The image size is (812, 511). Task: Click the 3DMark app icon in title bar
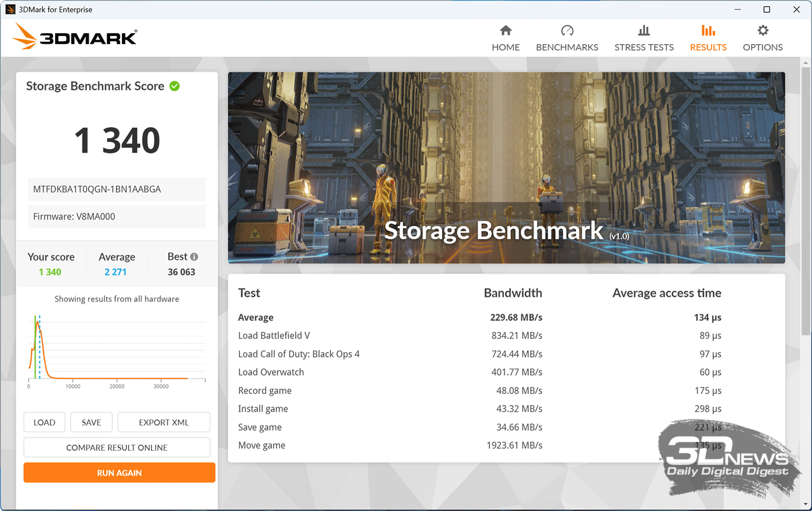10,9
